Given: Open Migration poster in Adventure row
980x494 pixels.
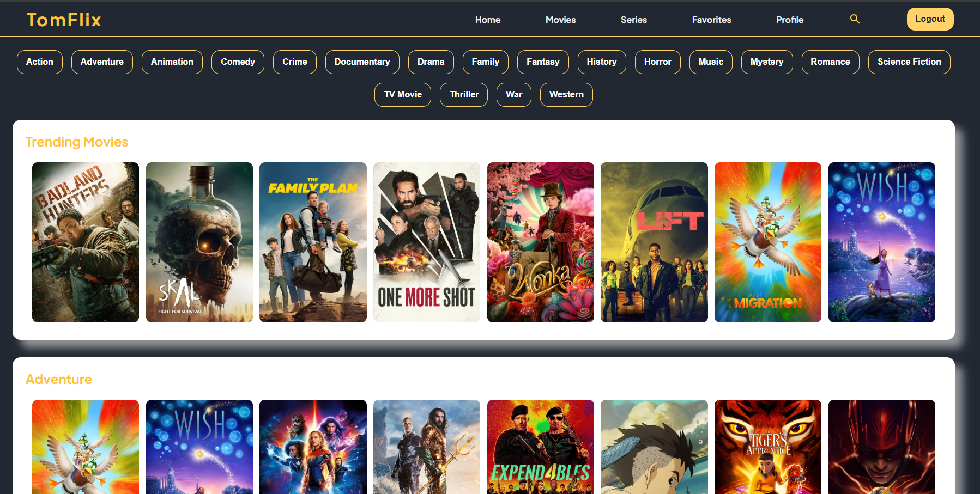Looking at the screenshot, I should [x=86, y=447].
